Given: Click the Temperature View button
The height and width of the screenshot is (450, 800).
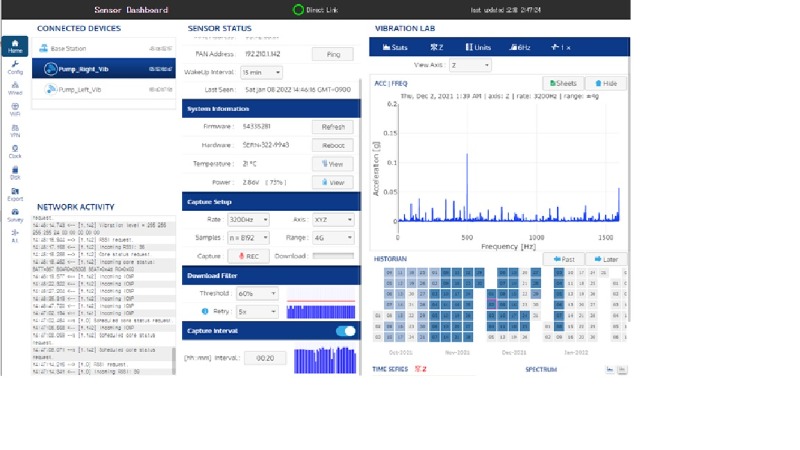Looking at the screenshot, I should [333, 164].
